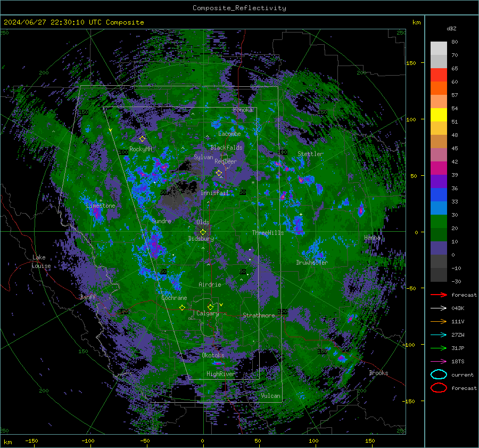
Task: Click the white 04DK arrow icon
Action: click(x=439, y=308)
